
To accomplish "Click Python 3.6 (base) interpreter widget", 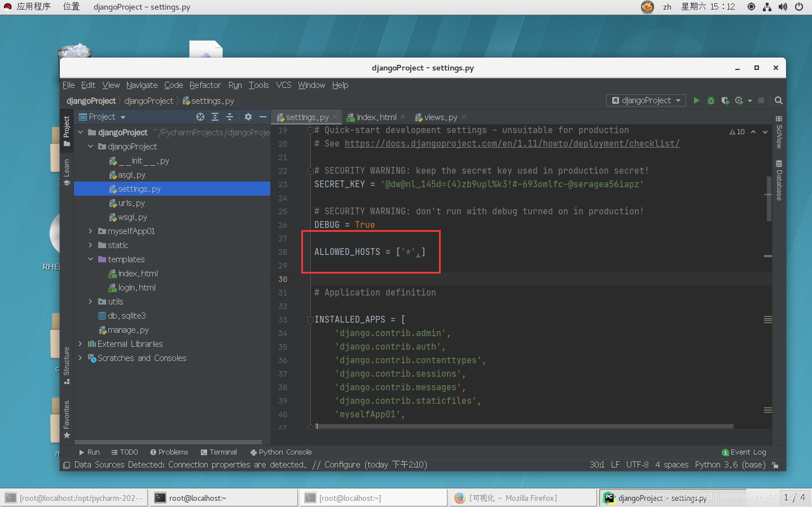I will click(730, 465).
